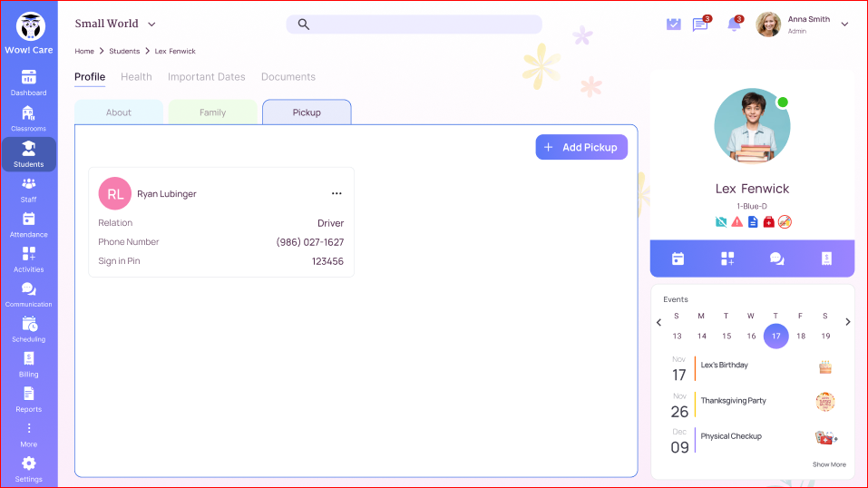The image size is (868, 488).
Task: Expand the Anna Smith account menu
Action: 844,24
